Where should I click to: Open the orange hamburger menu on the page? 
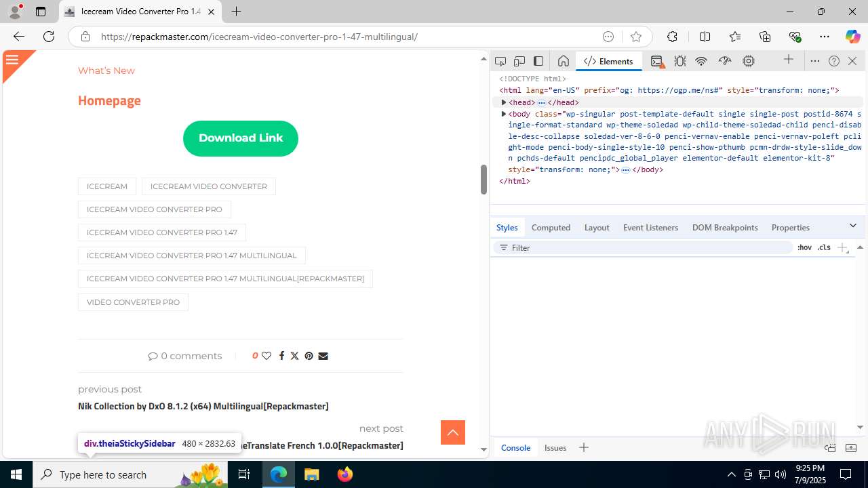tap(12, 60)
